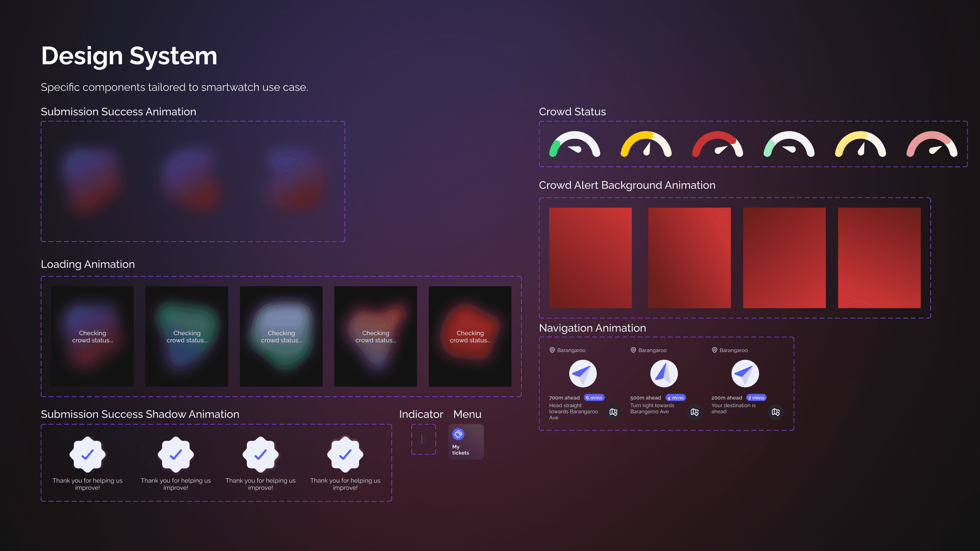Click map icon beside 'Turn right' instruction

695,412
